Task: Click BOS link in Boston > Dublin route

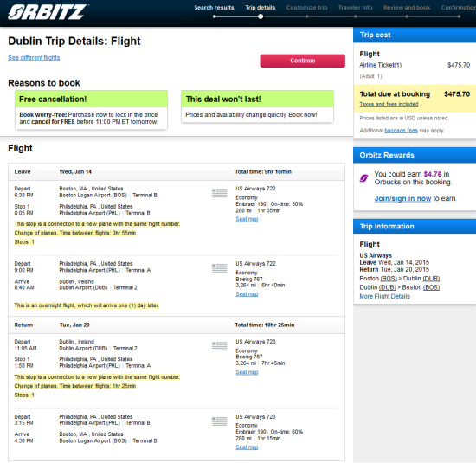Action: [389, 279]
